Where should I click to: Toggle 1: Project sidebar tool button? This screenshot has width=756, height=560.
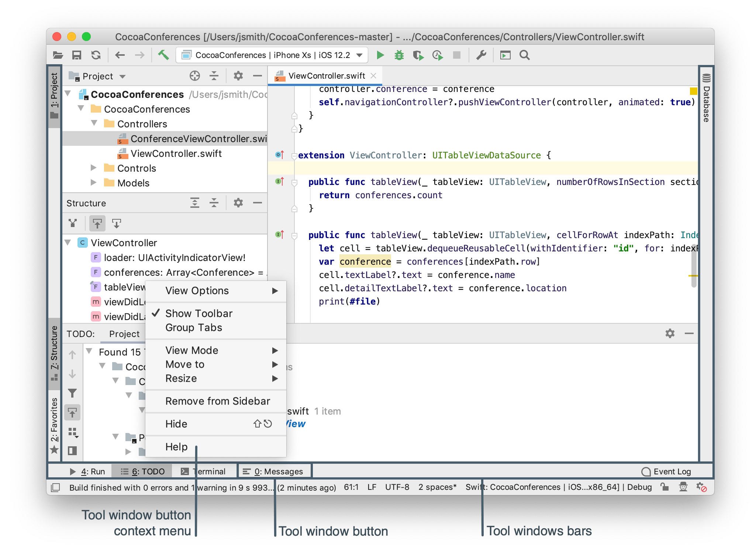(x=54, y=97)
